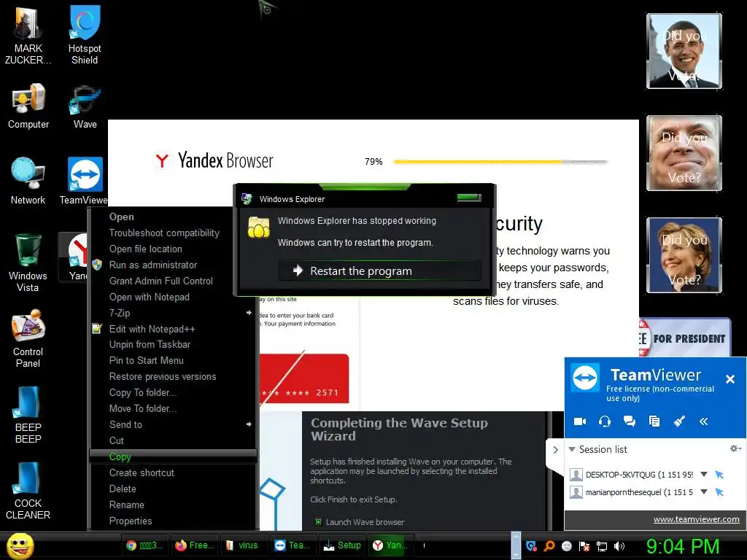Click the network connection tray icon
This screenshot has width=747, height=560.
click(x=602, y=546)
